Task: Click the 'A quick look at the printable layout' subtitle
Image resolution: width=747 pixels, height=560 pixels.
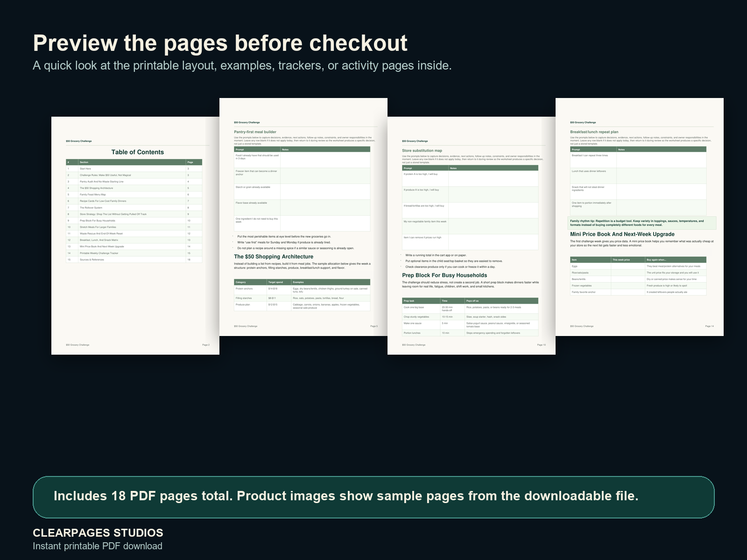Action: tap(242, 65)
